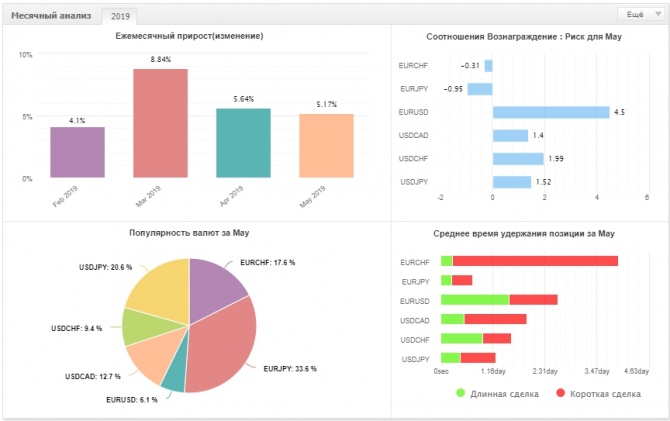670x421 pixels.
Task: Click EURJPY red short-trade holding bar
Action: tap(462, 280)
